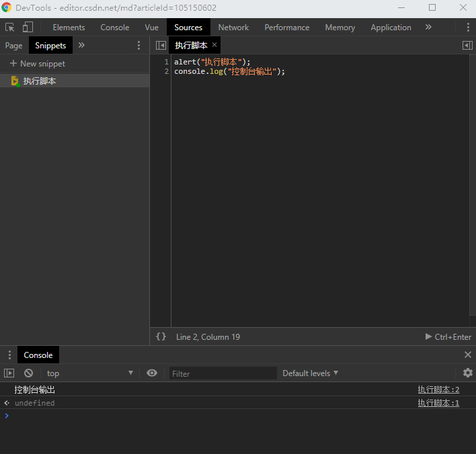The image size is (476, 454).
Task: Click the 控制台输出 console log message
Action: click(34, 390)
